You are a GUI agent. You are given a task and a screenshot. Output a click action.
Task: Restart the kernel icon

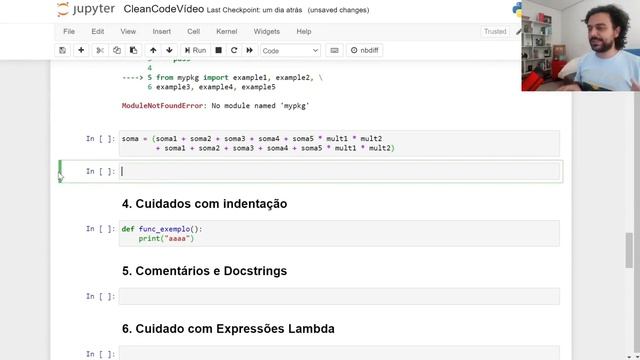point(234,50)
